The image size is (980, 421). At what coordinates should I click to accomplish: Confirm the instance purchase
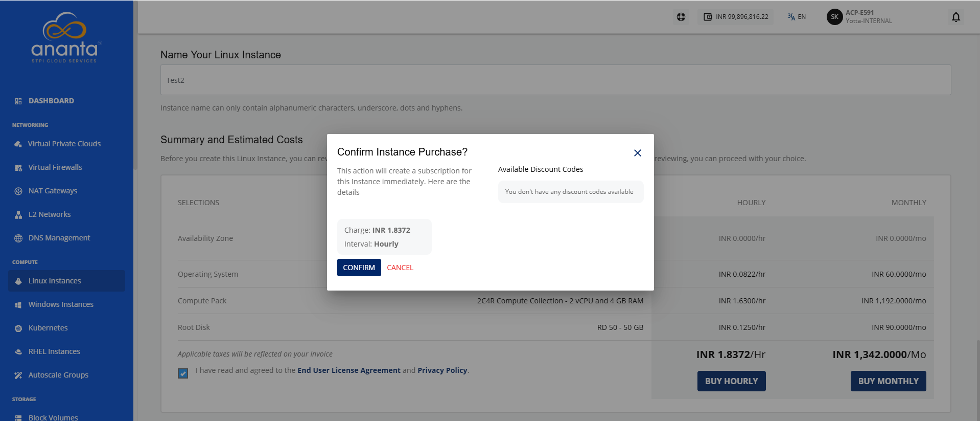click(359, 268)
